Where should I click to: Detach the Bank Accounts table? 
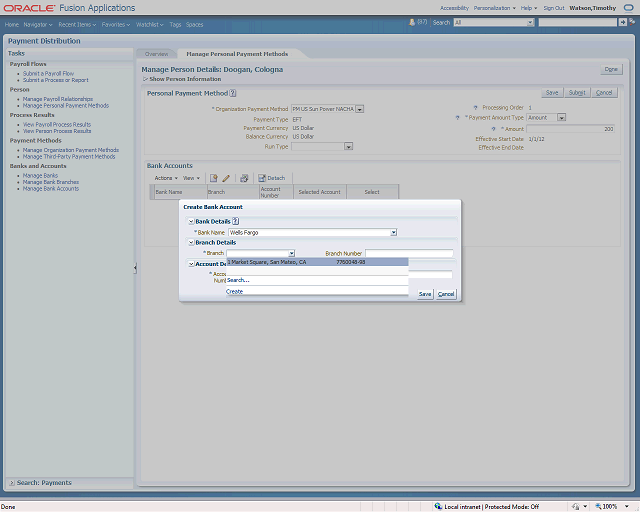(x=272, y=178)
